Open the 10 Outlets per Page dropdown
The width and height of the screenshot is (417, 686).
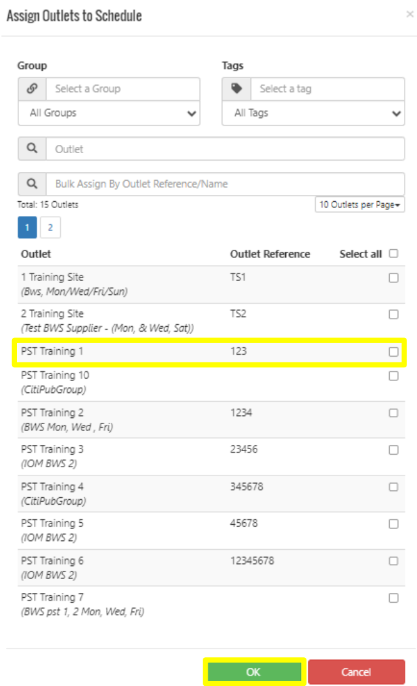[360, 205]
